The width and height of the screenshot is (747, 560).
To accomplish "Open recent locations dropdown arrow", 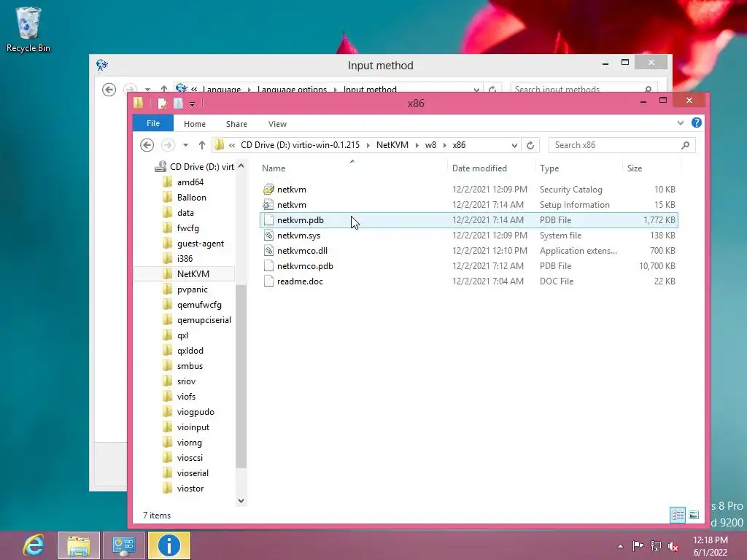I will click(186, 145).
